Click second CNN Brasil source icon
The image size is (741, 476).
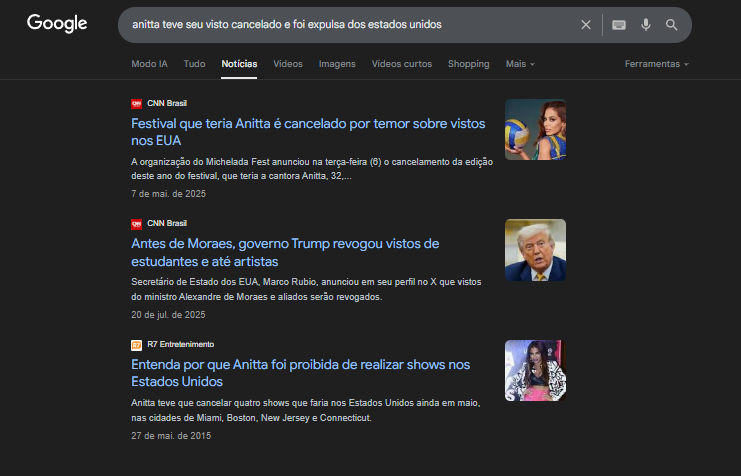(x=137, y=224)
